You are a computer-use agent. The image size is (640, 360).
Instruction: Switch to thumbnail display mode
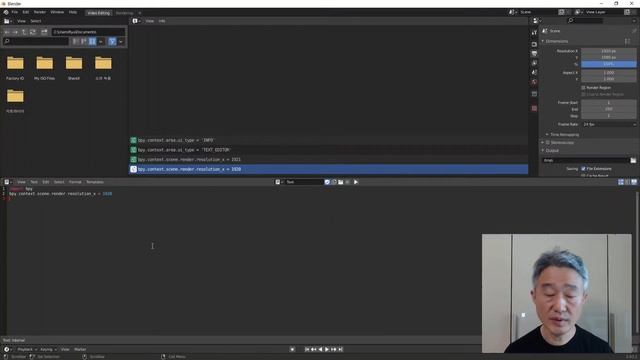pyautogui.click(x=92, y=41)
